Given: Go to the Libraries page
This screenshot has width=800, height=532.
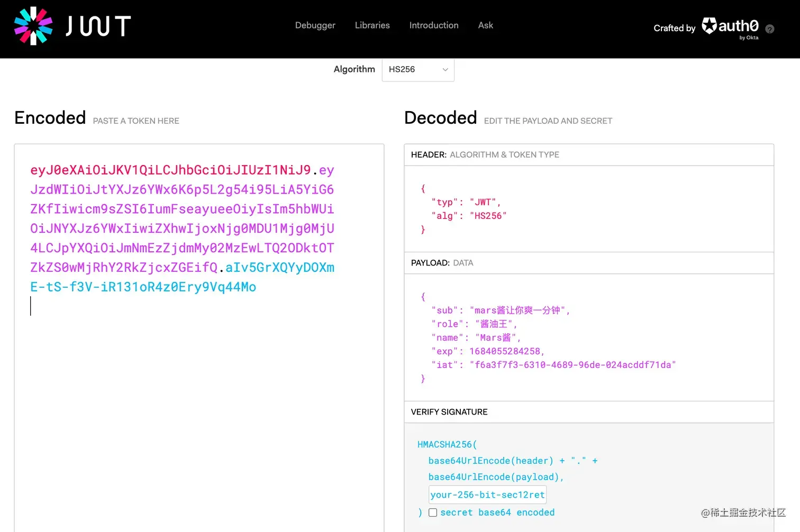Looking at the screenshot, I should (x=372, y=25).
